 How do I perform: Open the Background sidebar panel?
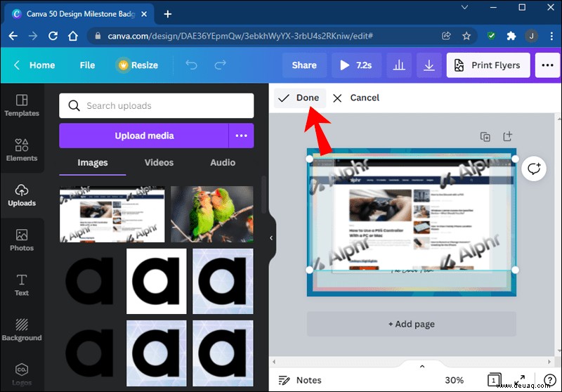[x=22, y=329]
